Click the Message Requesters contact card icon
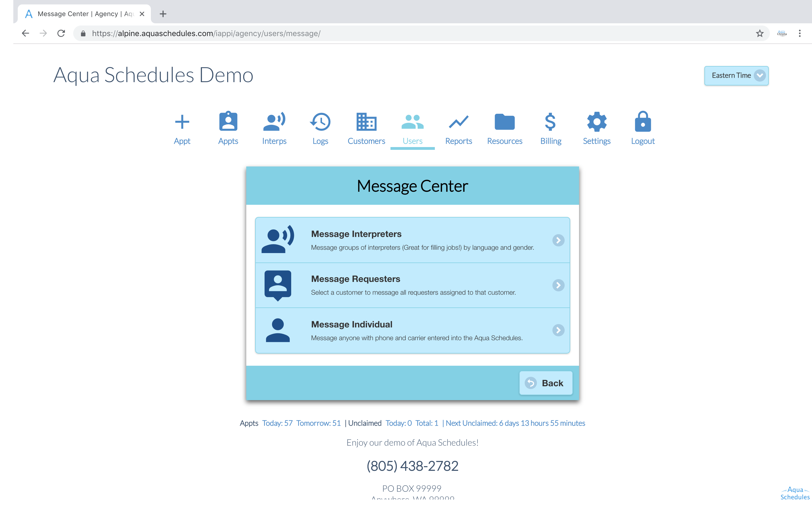The image size is (812, 515). 278,286
